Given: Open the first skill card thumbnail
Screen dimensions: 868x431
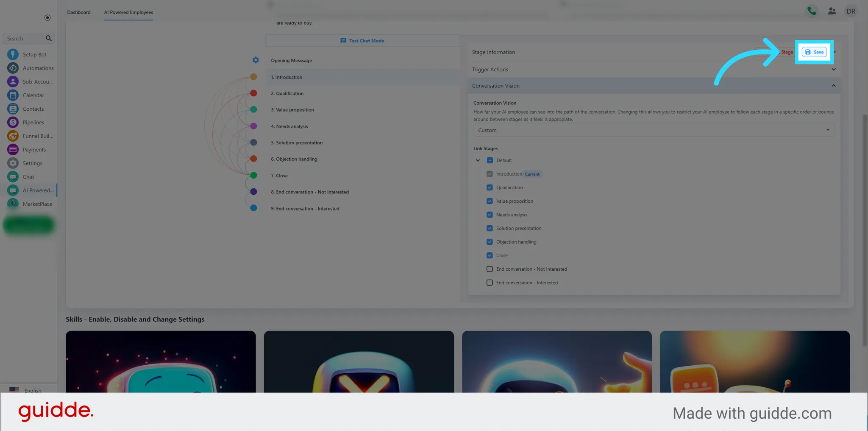Looking at the screenshot, I should tap(161, 362).
